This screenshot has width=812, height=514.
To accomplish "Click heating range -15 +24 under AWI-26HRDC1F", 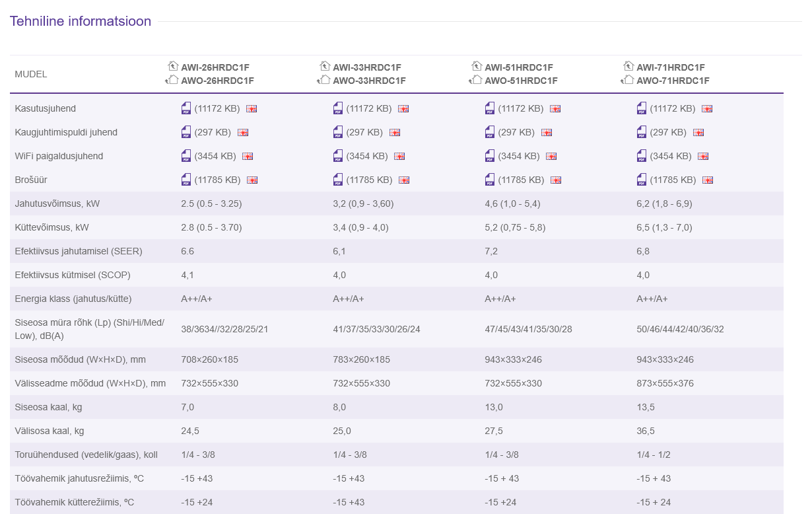I will coord(197,502).
